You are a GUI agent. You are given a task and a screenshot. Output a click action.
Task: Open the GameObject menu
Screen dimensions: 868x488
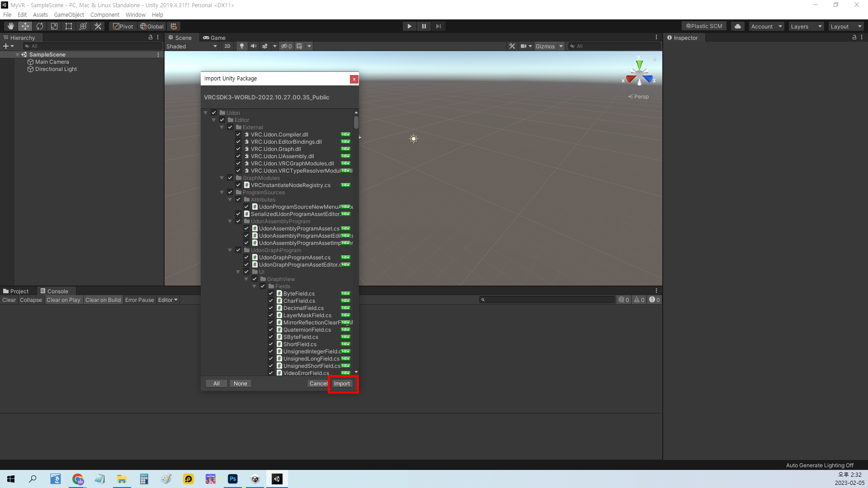(x=69, y=14)
